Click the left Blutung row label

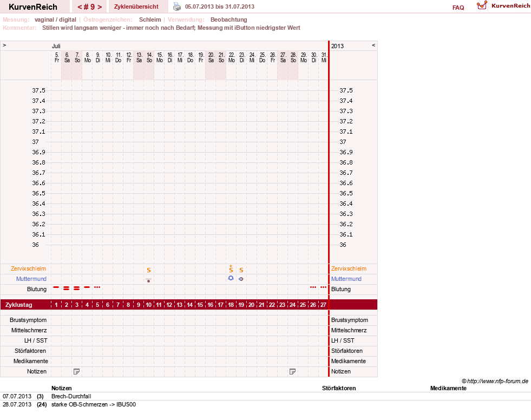click(x=37, y=289)
